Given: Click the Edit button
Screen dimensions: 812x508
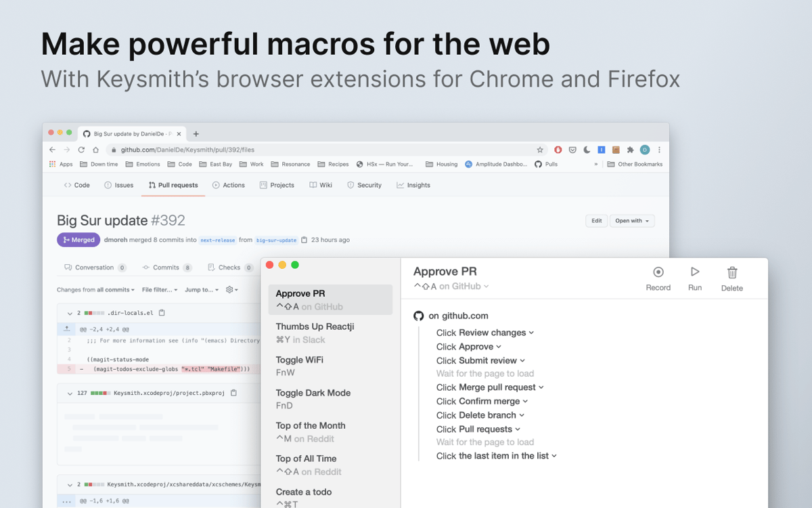Looking at the screenshot, I should click(596, 220).
